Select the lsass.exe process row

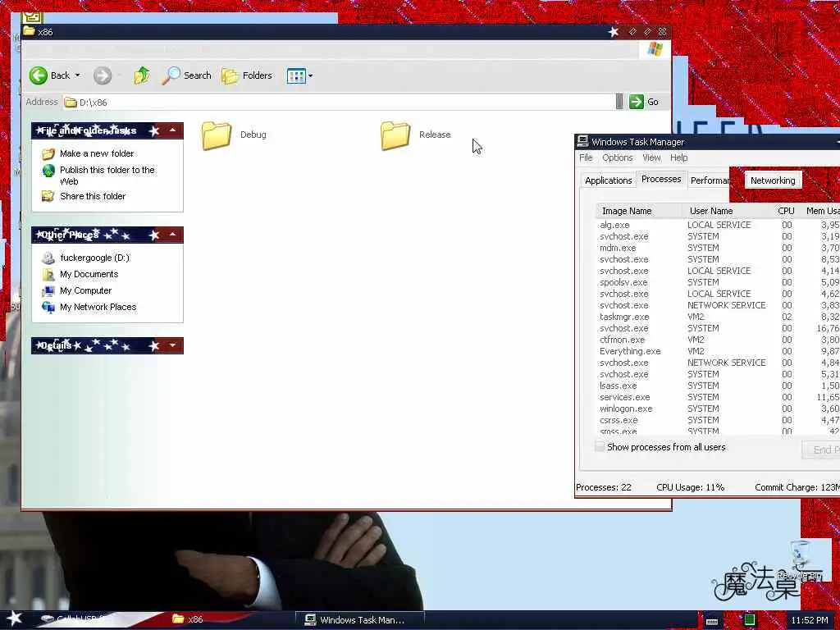tap(718, 386)
